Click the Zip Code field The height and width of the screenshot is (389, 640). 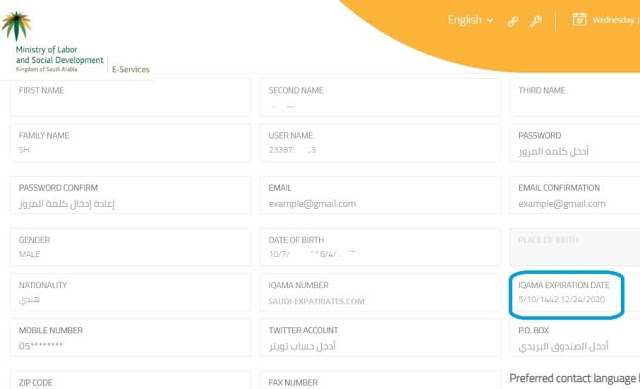coord(130,380)
